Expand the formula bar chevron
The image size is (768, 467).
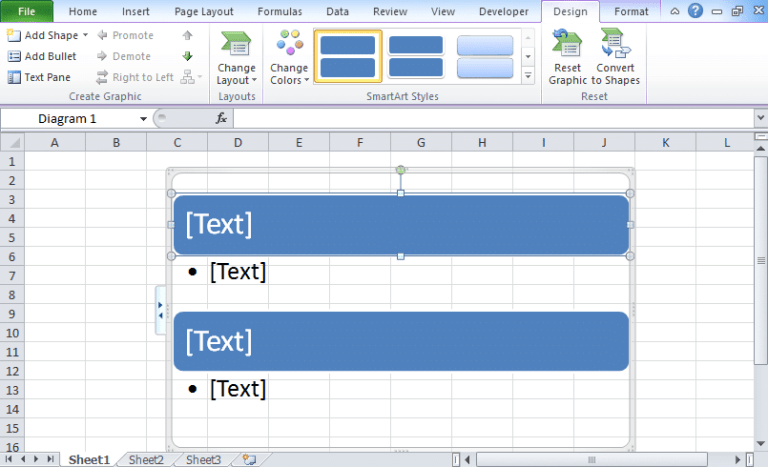point(760,118)
